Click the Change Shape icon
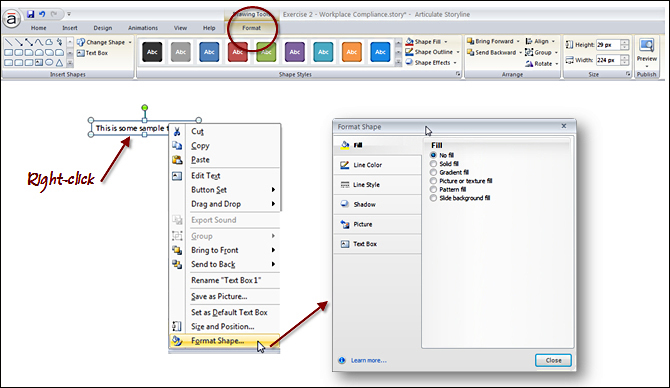Screen dimensions: 670x388 [x=81, y=42]
